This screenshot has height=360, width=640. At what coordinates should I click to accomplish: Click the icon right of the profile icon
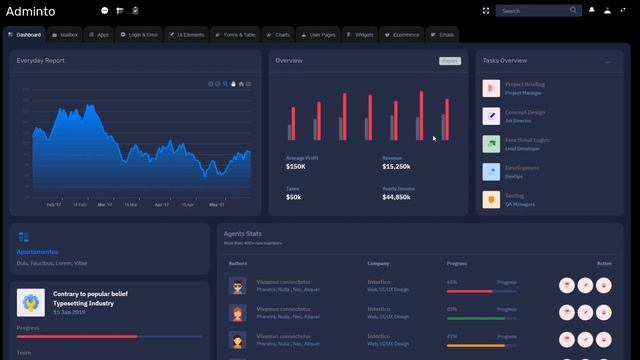[623, 11]
